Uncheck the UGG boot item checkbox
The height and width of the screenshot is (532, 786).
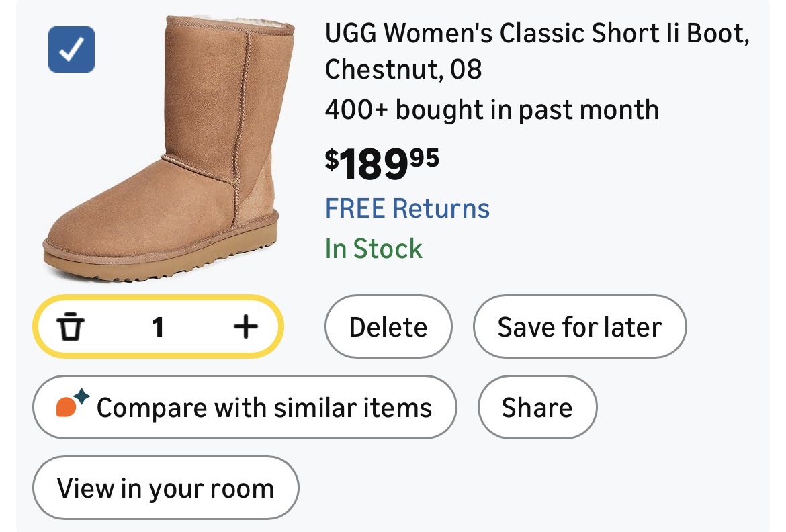(x=71, y=49)
